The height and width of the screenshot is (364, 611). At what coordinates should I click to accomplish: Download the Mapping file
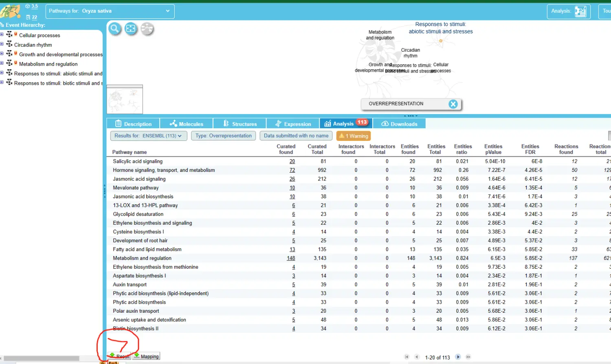(x=146, y=356)
